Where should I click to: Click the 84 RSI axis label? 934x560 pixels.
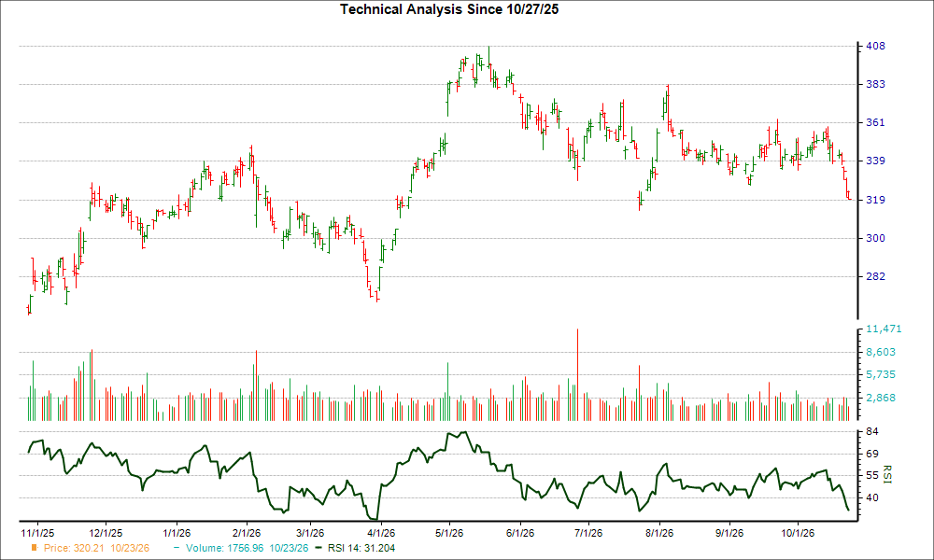point(872,431)
